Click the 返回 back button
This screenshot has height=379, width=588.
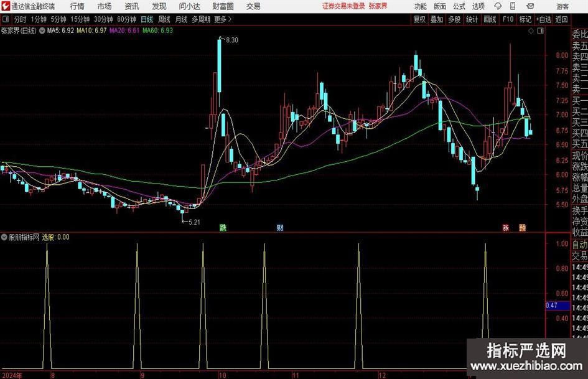point(561,19)
